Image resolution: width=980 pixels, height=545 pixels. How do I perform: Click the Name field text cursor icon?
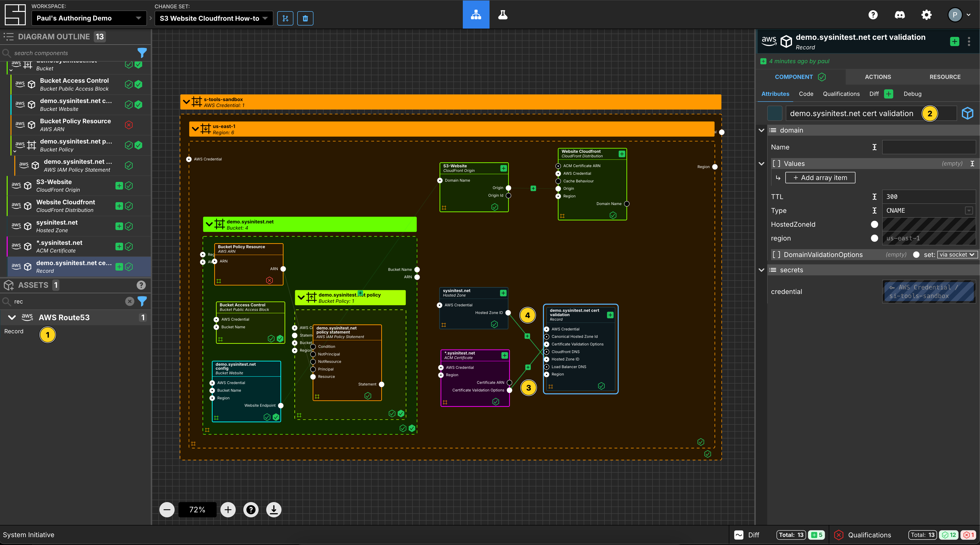click(874, 147)
